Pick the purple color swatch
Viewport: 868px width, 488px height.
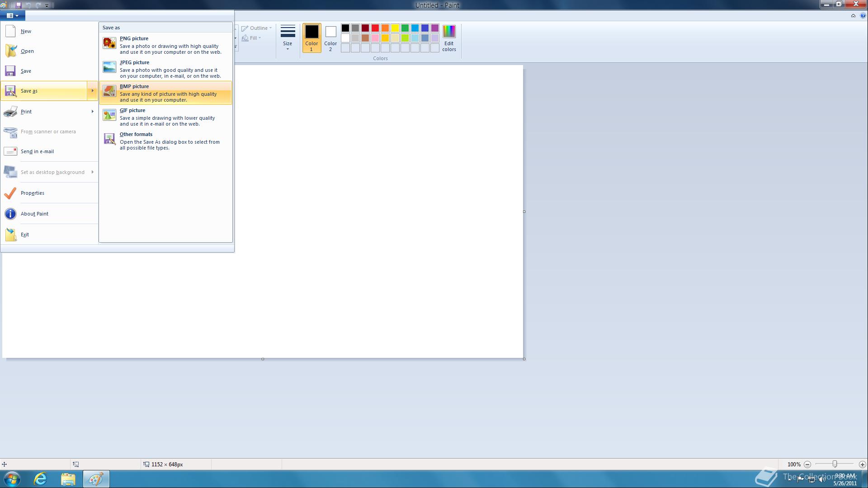coord(435,28)
